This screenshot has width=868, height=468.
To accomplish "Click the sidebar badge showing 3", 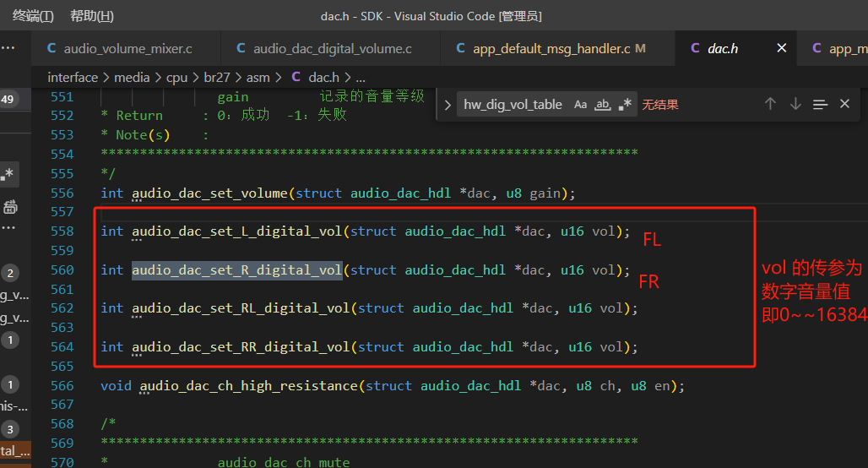I will pyautogui.click(x=10, y=429).
